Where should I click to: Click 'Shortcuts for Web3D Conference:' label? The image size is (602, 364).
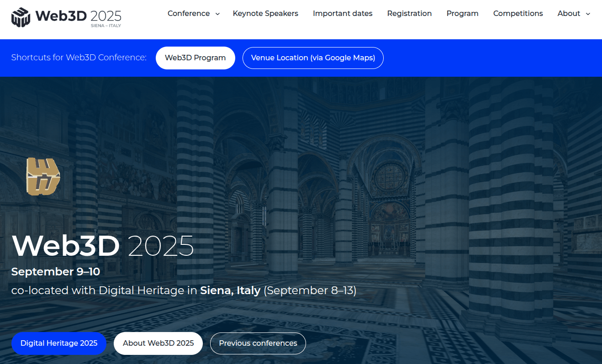click(x=79, y=58)
